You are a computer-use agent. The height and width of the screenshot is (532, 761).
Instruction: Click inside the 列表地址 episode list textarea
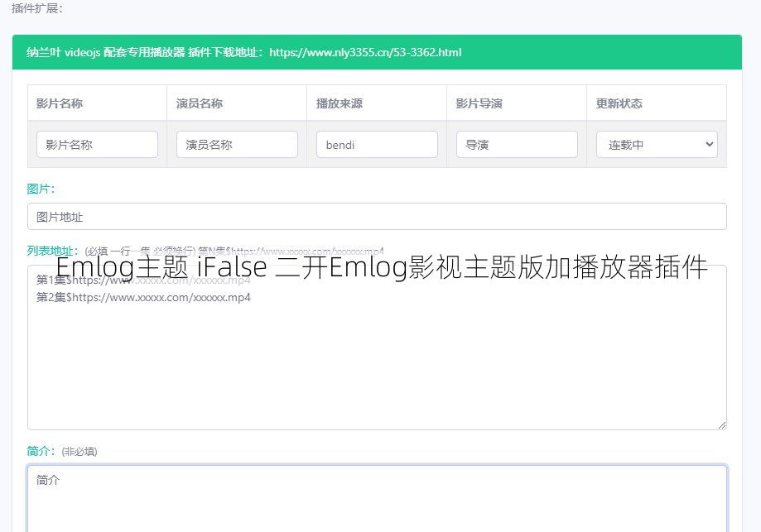(x=377, y=347)
